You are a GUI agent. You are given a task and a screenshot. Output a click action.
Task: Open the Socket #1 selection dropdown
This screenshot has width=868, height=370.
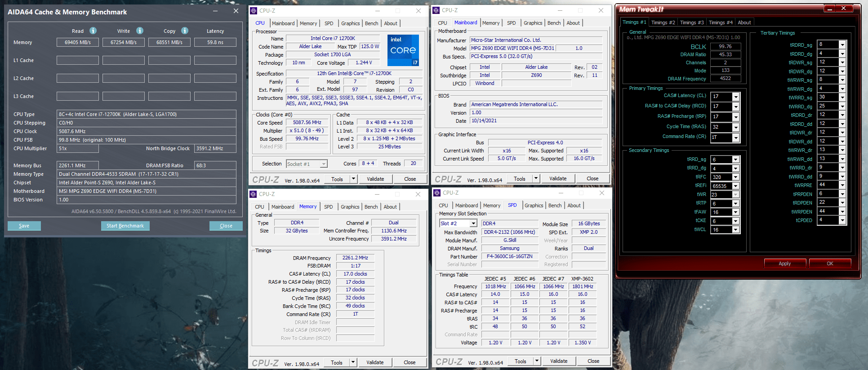click(x=324, y=164)
